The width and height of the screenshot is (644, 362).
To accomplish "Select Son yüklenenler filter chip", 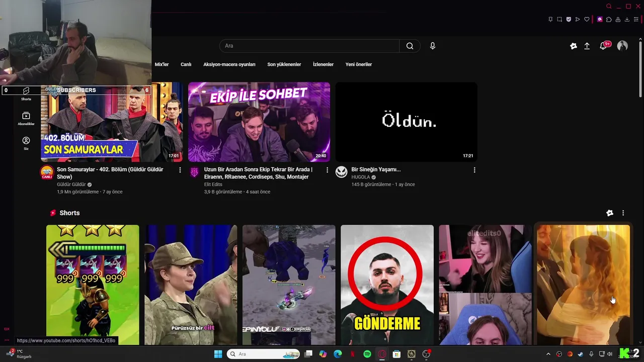I will pos(284,64).
